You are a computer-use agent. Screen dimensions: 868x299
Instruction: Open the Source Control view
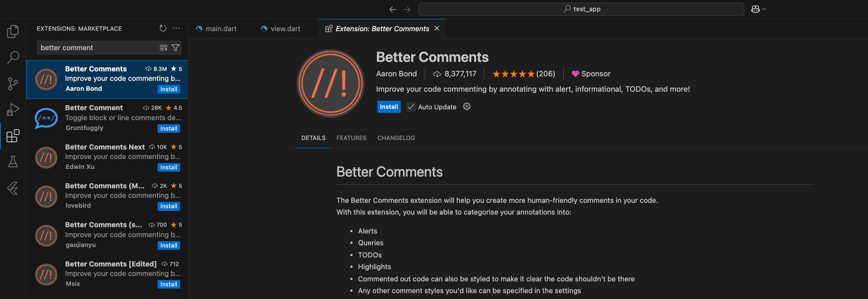13,84
